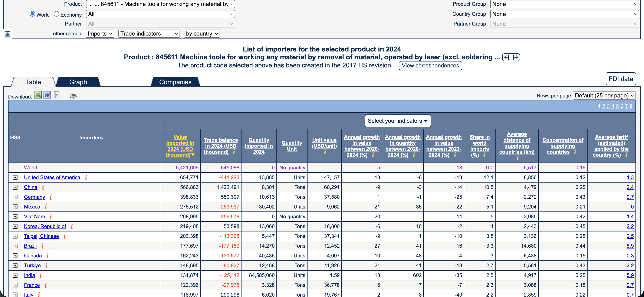Switch to the Companies tab
This screenshot has height=297, width=644.
point(175,82)
